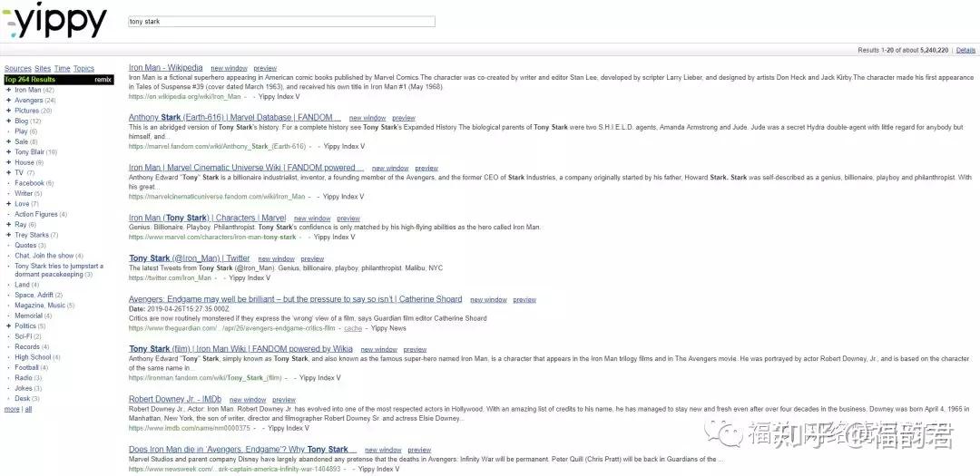Expand the Trey Starks cluster plus sign
This screenshot has height=476, width=980.
[x=8, y=235]
